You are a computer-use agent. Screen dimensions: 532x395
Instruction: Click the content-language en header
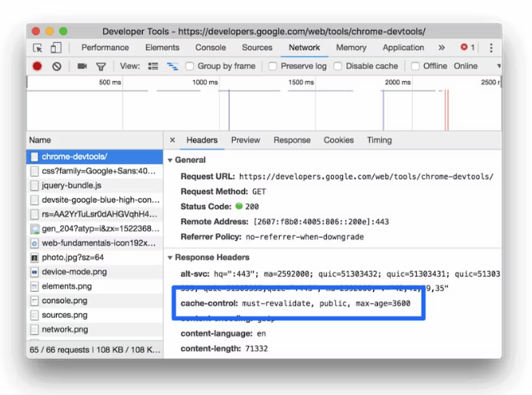223,333
